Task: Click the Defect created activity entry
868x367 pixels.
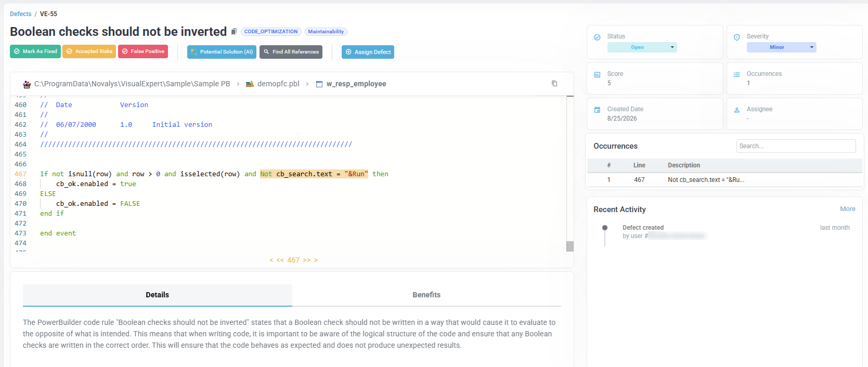Action: click(x=643, y=228)
